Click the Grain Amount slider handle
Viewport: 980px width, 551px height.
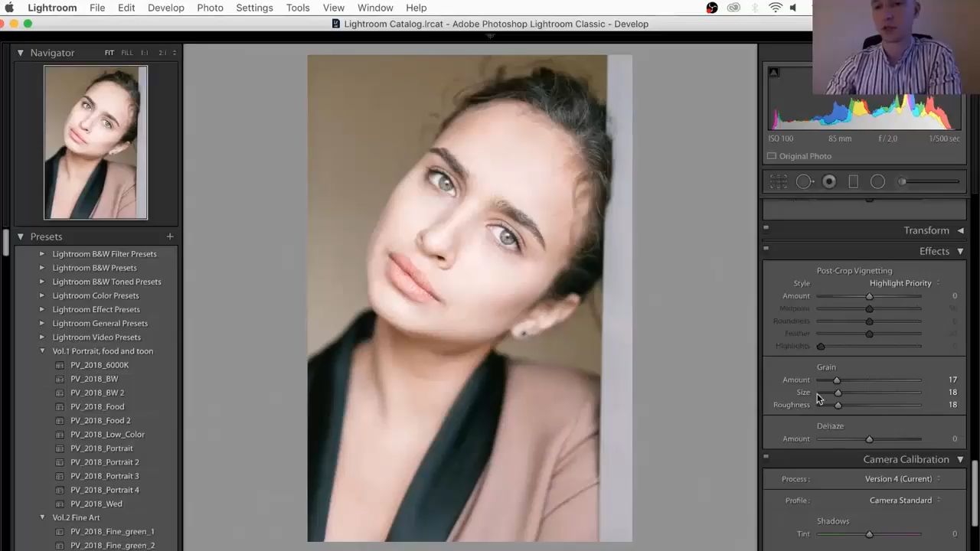836,380
